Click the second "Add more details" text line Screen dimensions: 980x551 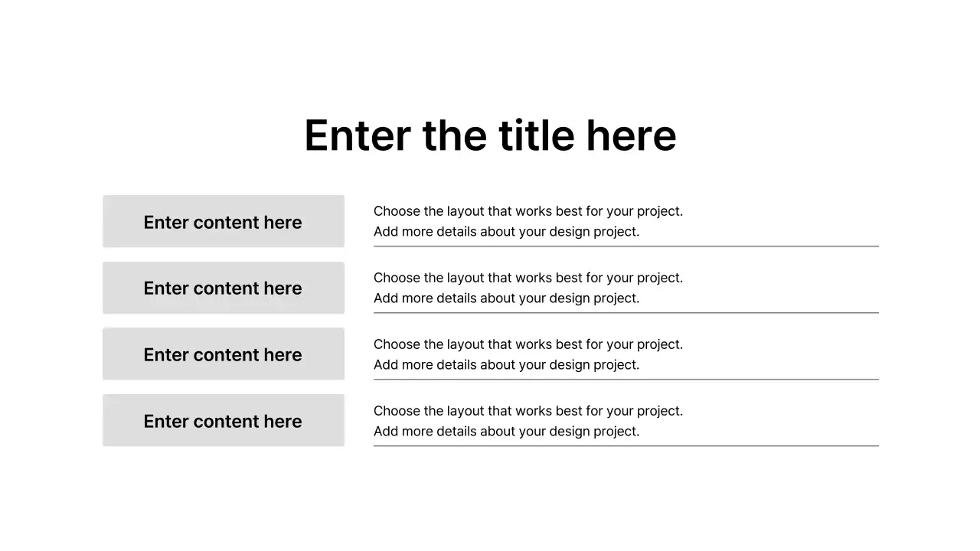(506, 298)
